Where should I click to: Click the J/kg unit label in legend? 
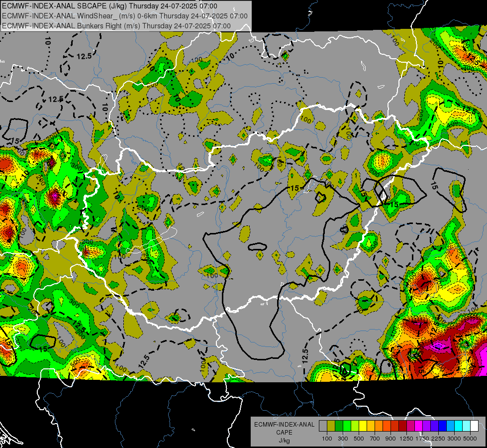click(284, 441)
